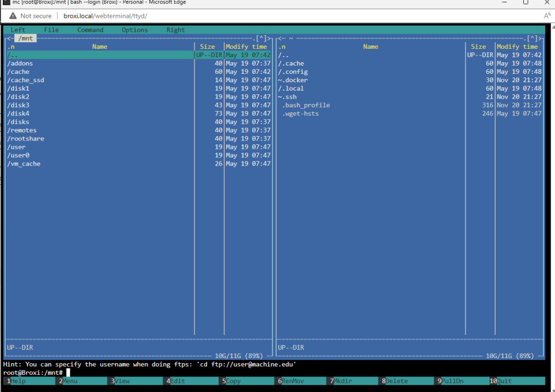This screenshot has height=392, width=555.
Task: Click right panel history list [^] button
Action: pos(532,38)
